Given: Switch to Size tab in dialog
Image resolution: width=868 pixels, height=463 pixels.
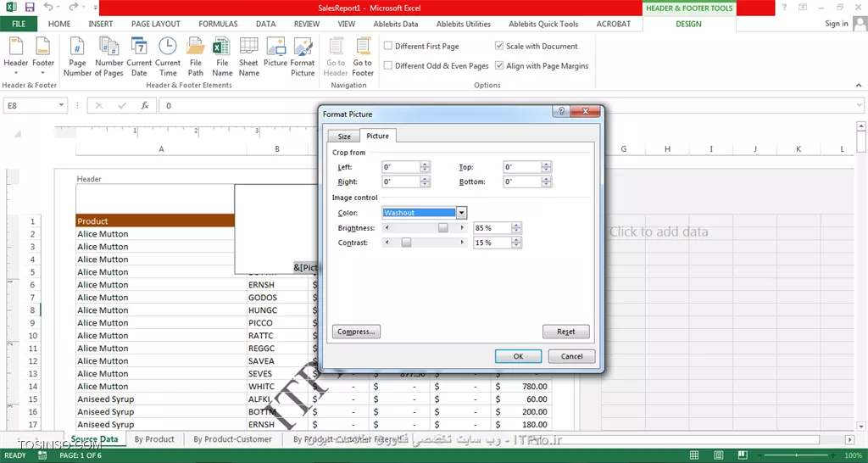Looking at the screenshot, I should [x=344, y=137].
